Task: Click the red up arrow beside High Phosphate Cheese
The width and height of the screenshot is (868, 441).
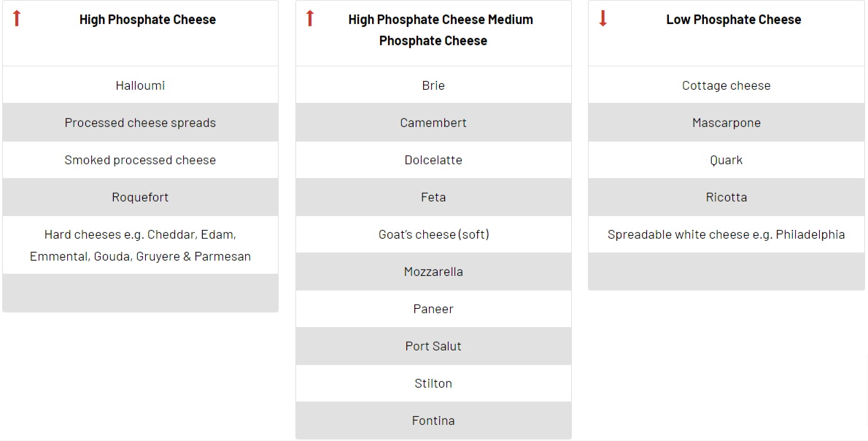Action: (17, 18)
